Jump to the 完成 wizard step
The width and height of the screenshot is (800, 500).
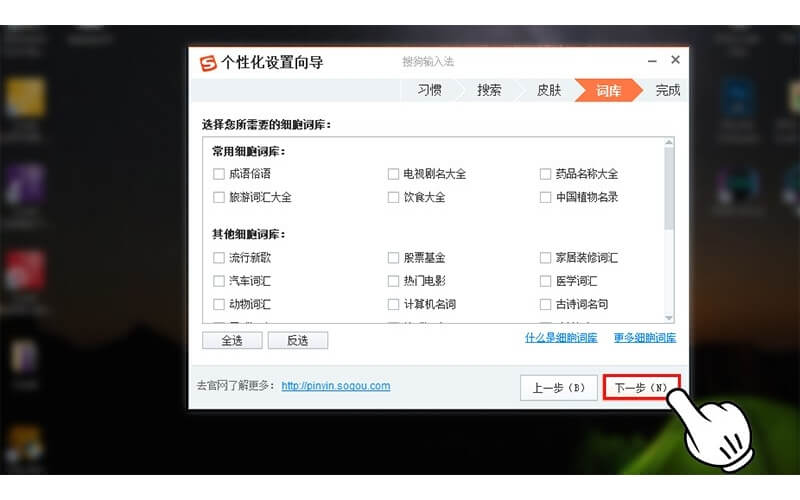(667, 90)
